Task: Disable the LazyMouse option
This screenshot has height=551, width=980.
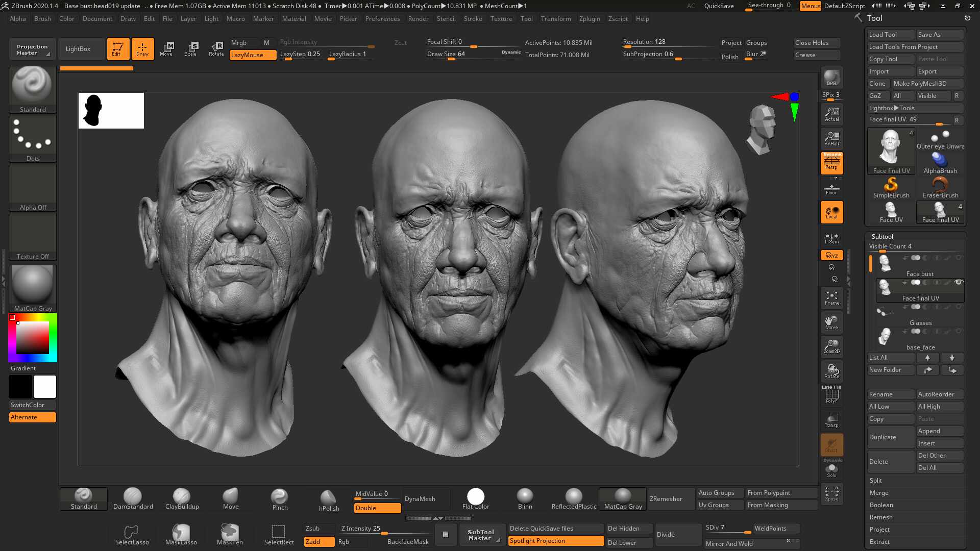Action: pos(253,55)
